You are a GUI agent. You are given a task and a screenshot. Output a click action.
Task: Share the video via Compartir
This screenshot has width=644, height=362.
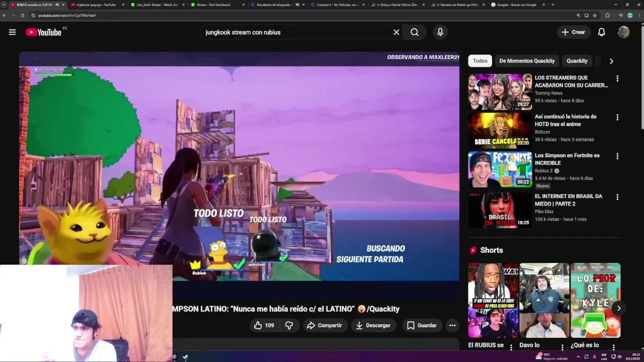click(x=325, y=325)
